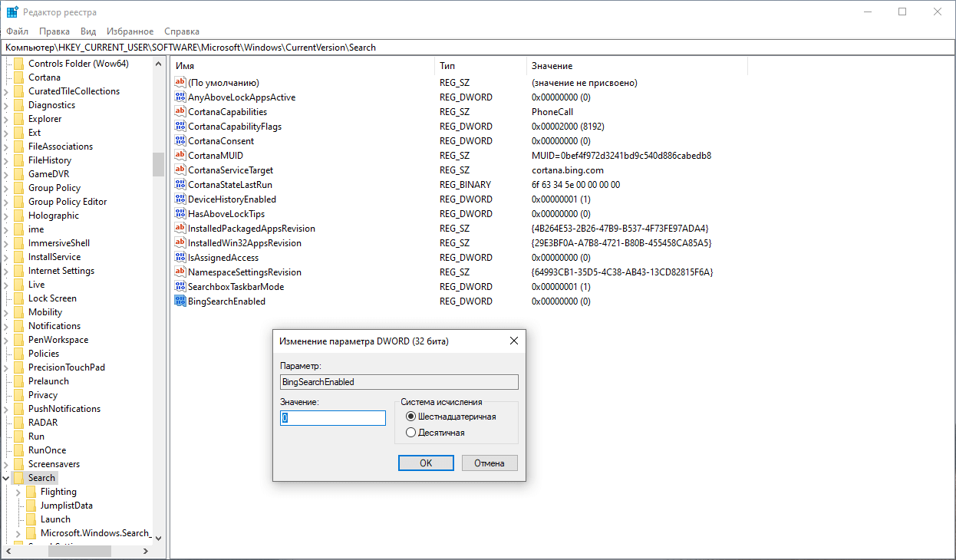Click the cortana.bing.com value text

(568, 170)
